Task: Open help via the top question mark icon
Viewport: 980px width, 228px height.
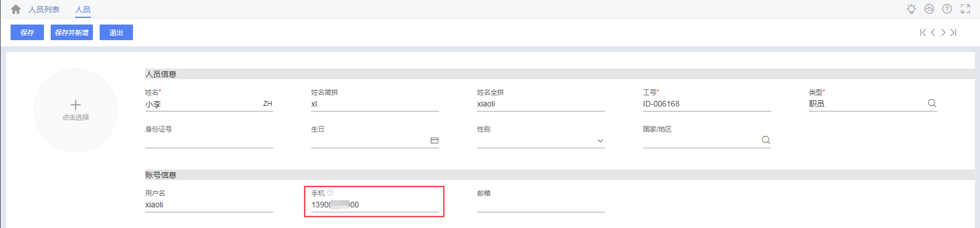Action: point(947,9)
